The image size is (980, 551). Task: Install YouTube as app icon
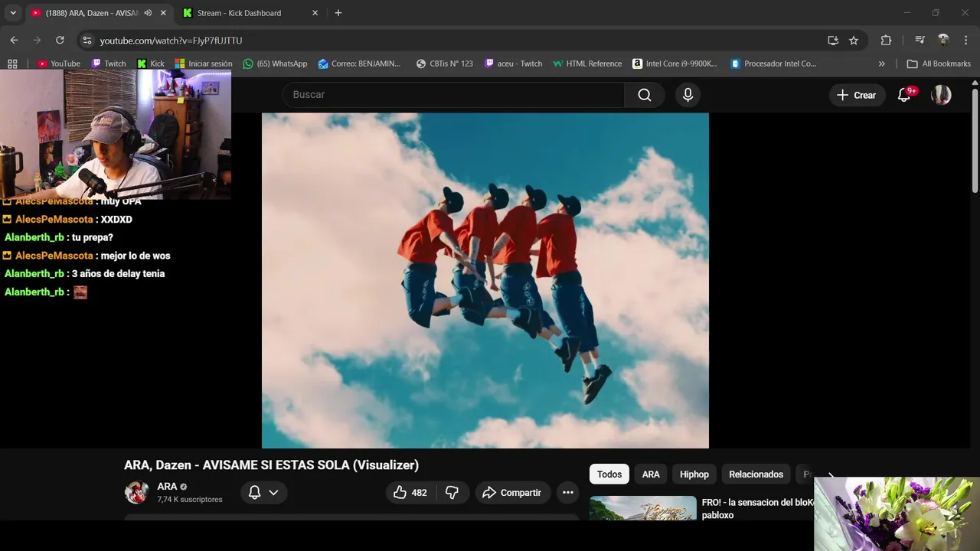point(833,41)
